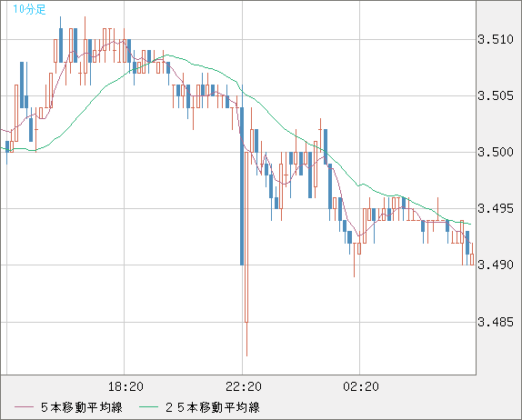Screen dimensions: 522x420
Task: Click the 22:20 time axis label
Action: click(244, 386)
